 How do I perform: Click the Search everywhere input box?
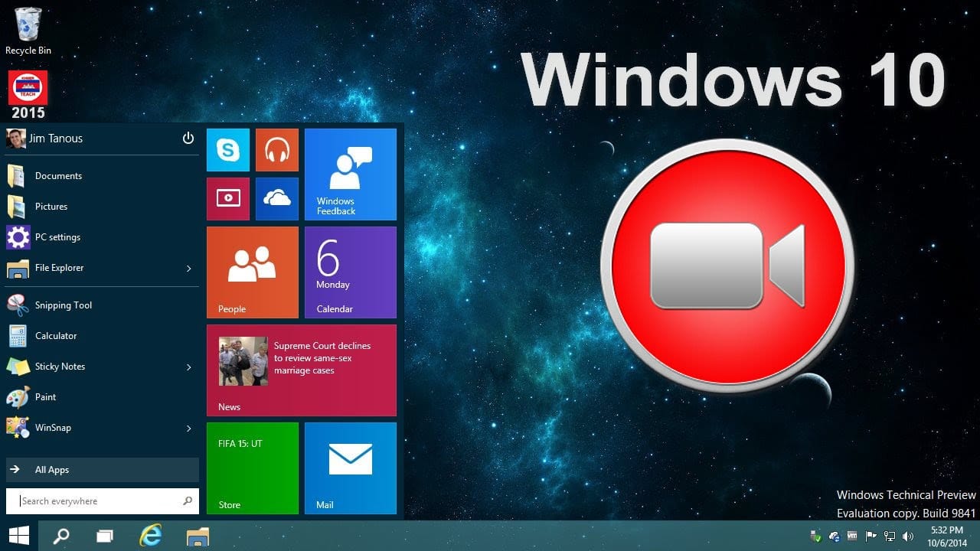(x=103, y=501)
